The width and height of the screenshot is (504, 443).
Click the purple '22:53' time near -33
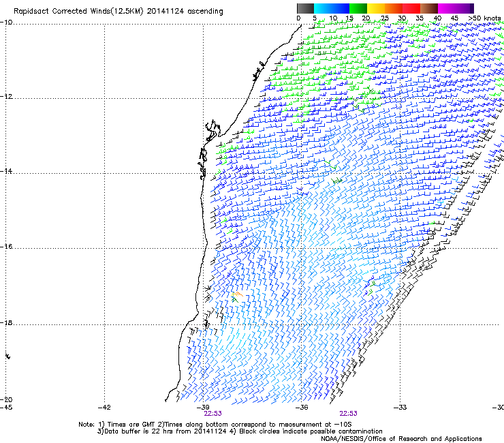[349, 414]
